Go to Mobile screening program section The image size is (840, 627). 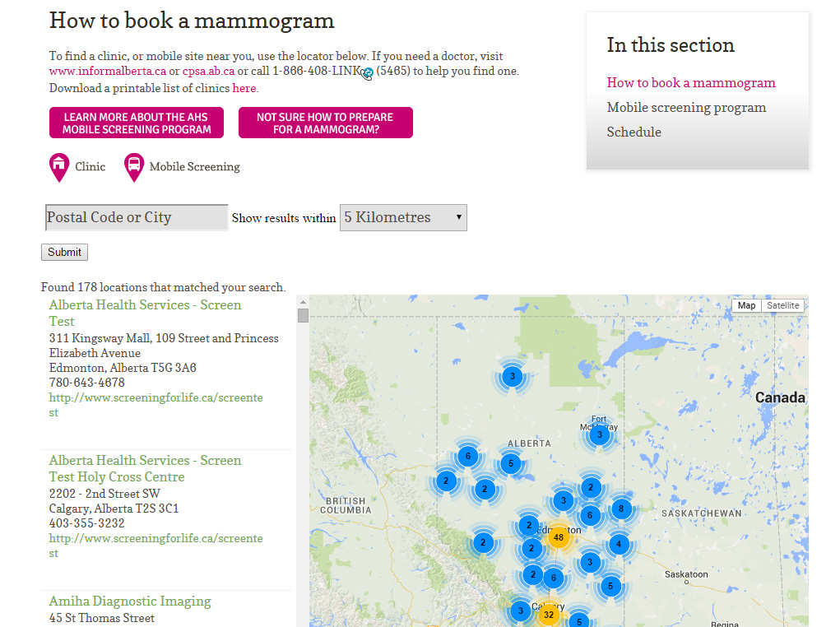pyautogui.click(x=686, y=107)
